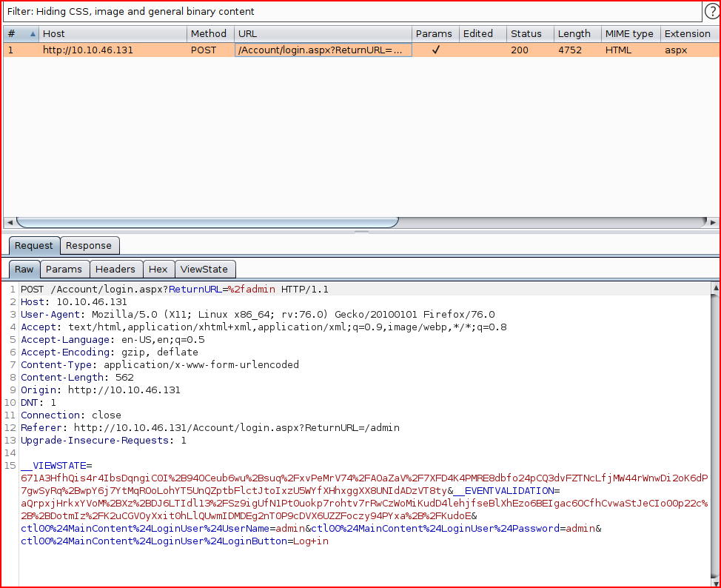The width and height of the screenshot is (721, 588).
Task: Sort by URL column header
Action: click(323, 33)
